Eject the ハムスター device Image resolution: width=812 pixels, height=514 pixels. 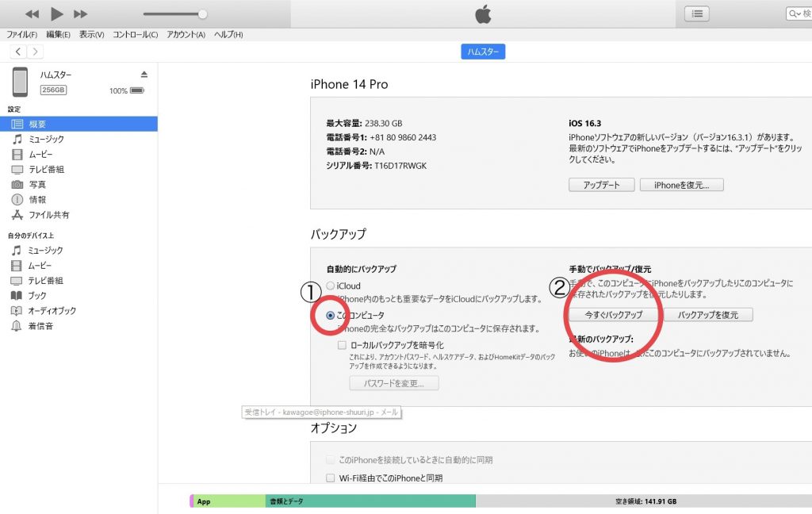(144, 75)
